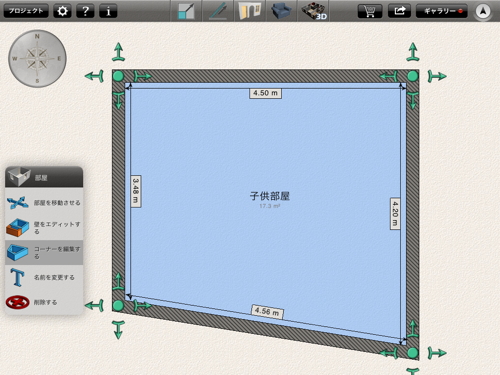Open the shopping cart
The image size is (500, 375).
pyautogui.click(x=370, y=11)
